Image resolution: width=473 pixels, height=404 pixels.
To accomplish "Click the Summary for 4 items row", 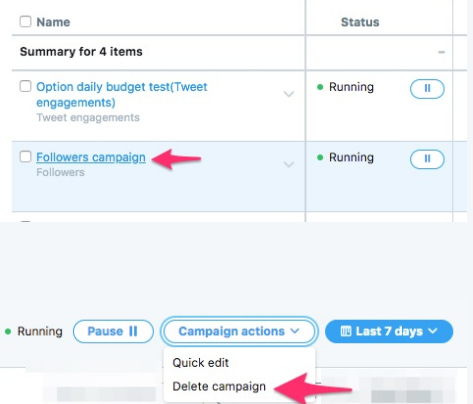I will point(239,52).
